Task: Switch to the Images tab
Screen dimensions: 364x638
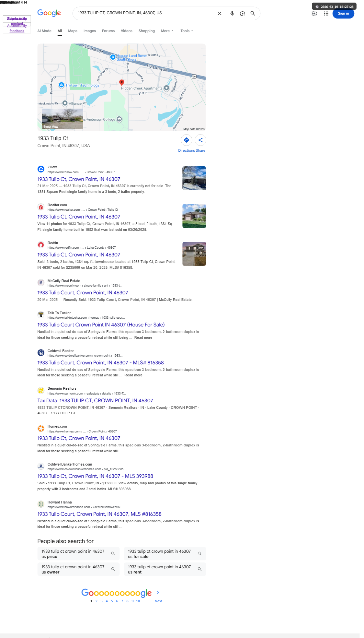Action: (x=90, y=31)
